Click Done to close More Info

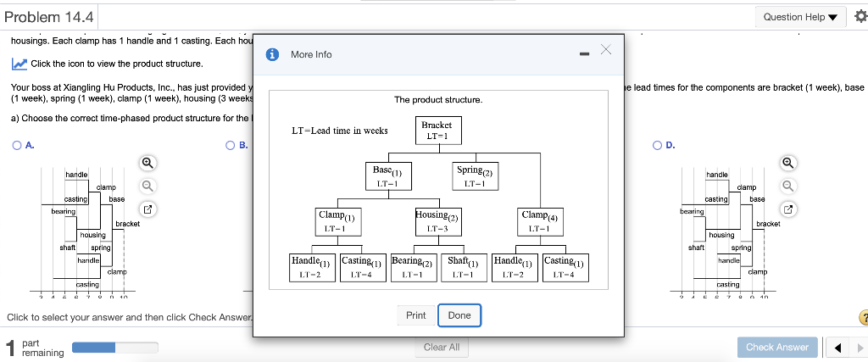point(459,315)
